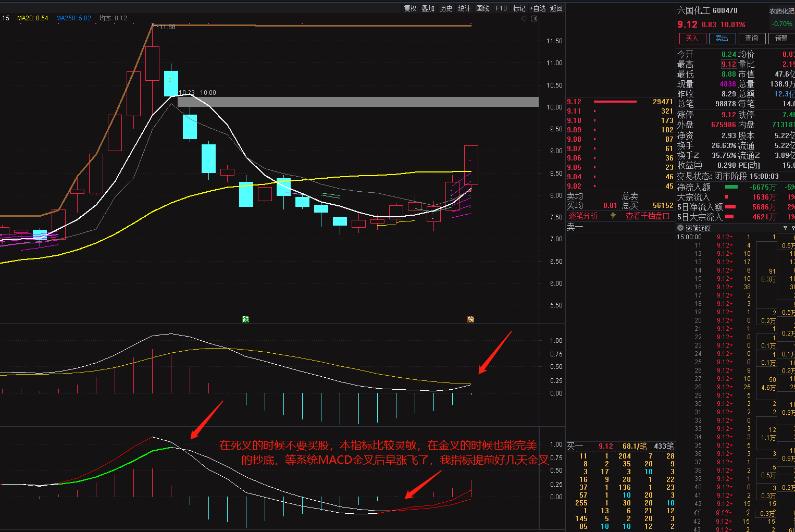Click the 9.11 order book row
The height and width of the screenshot is (532, 795).
(620, 111)
